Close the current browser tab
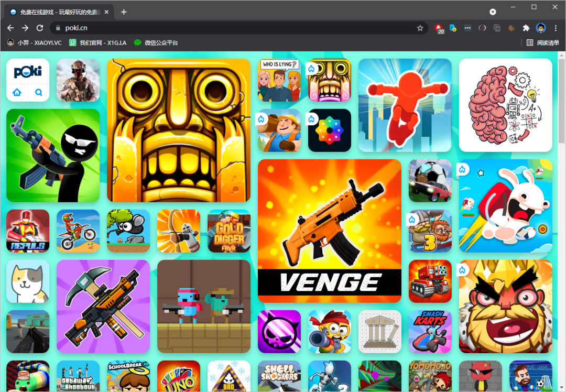Screen dimensions: 566x392 (x=106, y=12)
